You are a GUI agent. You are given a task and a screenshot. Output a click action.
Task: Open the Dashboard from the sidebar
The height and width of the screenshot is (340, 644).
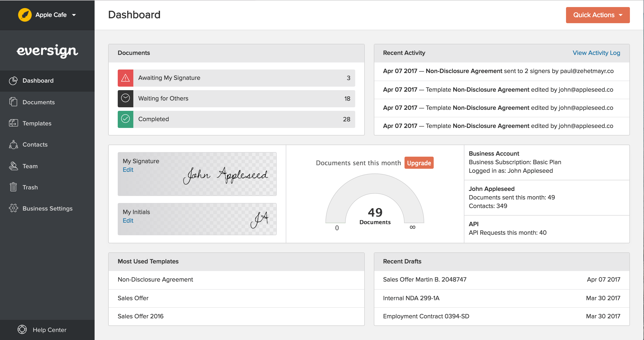[x=38, y=80]
